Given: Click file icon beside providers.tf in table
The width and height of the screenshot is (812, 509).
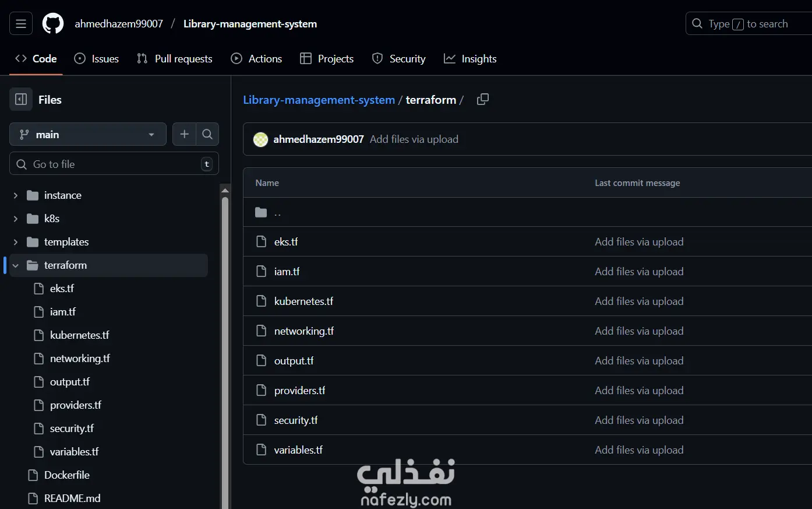Looking at the screenshot, I should point(262,391).
